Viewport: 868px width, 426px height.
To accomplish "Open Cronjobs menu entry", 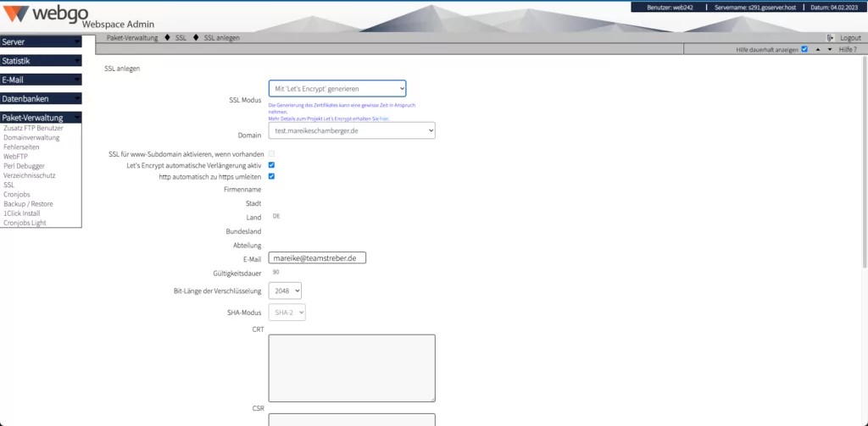I will pos(17,194).
